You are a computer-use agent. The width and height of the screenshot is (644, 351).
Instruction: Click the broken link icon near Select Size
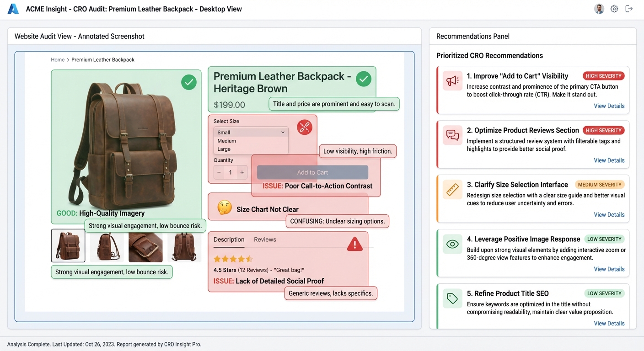coord(305,127)
